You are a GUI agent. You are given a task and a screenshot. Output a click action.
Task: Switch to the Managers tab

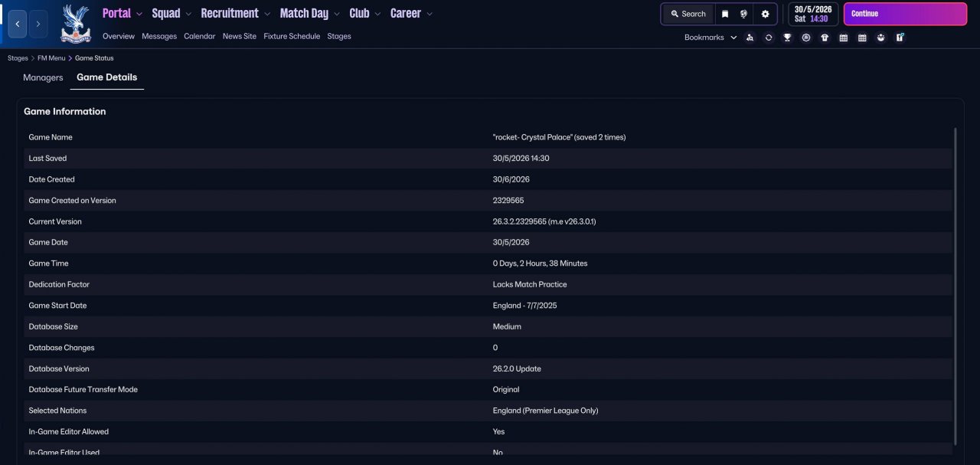pyautogui.click(x=43, y=77)
